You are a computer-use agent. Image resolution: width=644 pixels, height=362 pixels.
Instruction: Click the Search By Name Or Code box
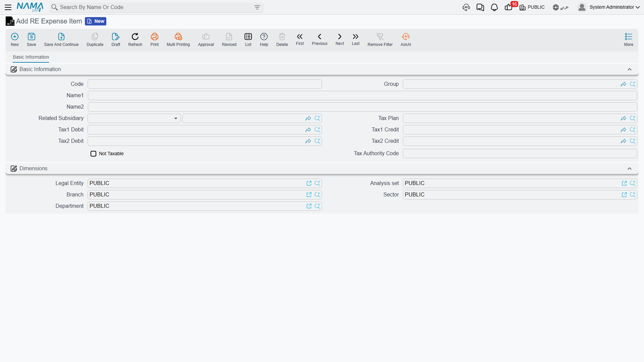(156, 7)
